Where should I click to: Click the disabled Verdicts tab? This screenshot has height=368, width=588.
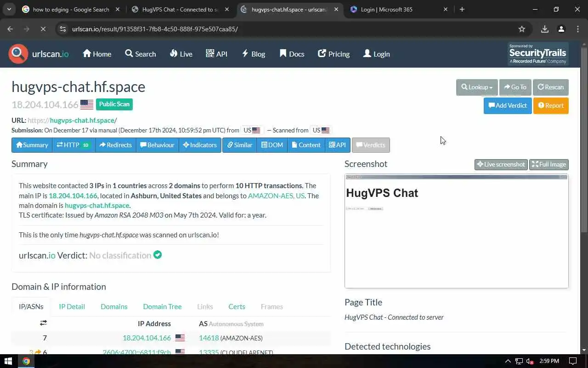click(371, 145)
